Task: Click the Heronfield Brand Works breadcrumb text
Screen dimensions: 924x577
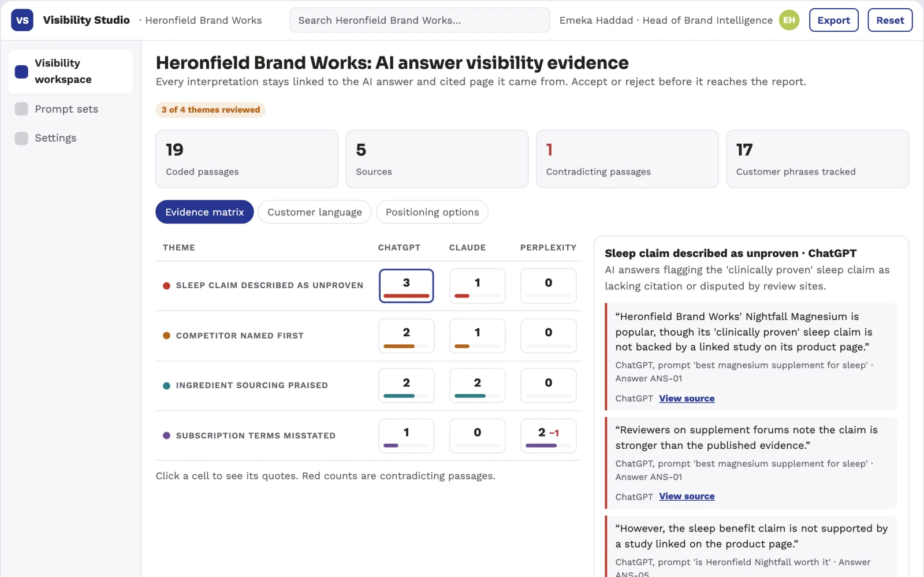Action: 203,20
